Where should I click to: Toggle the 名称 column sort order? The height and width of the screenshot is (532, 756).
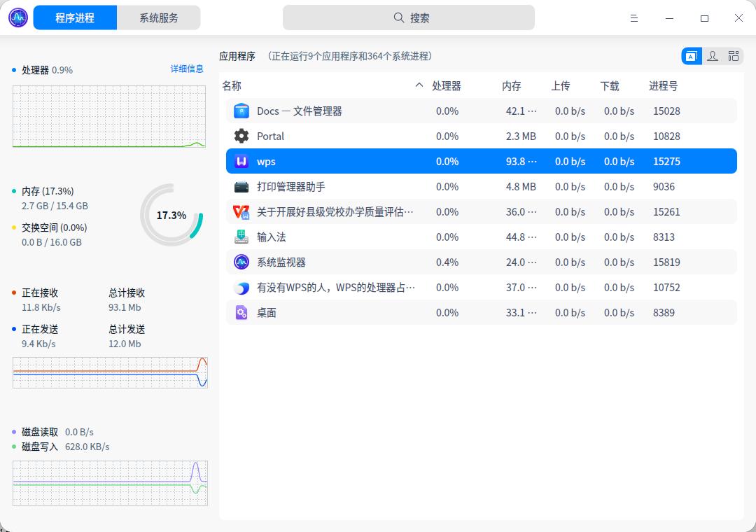point(231,85)
